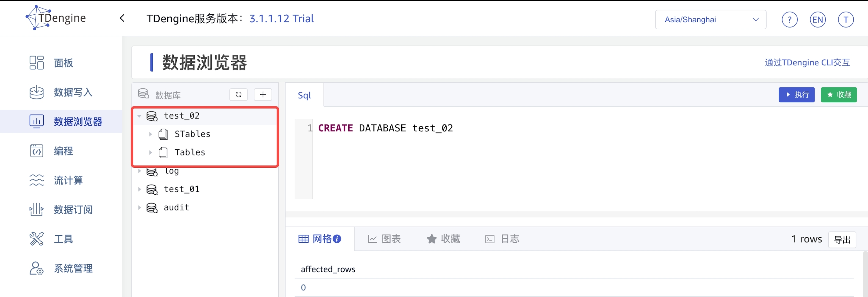
Task: Switch language with the EN icon
Action: pyautogui.click(x=817, y=20)
